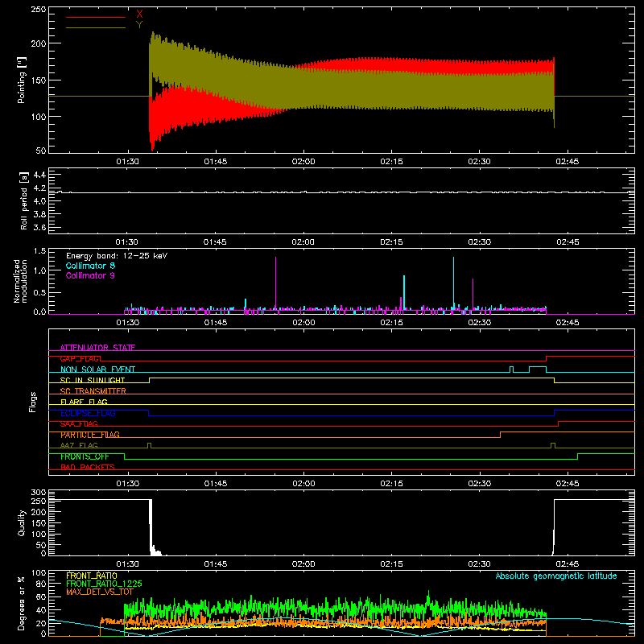The image size is (644, 644).
Task: Click the PARTICLE_FLAG step up near 02:33
Action: tap(500, 435)
